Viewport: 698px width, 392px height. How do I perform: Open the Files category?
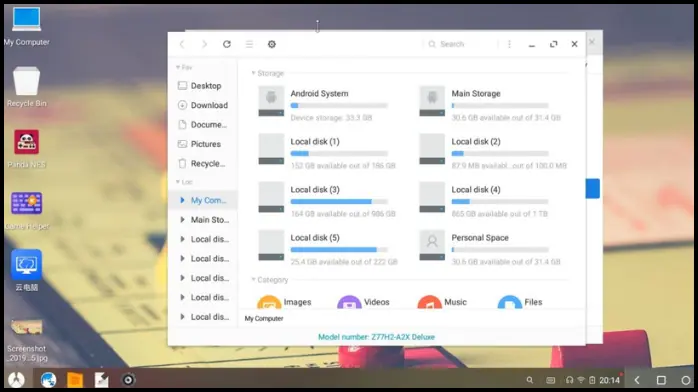[x=520, y=302]
